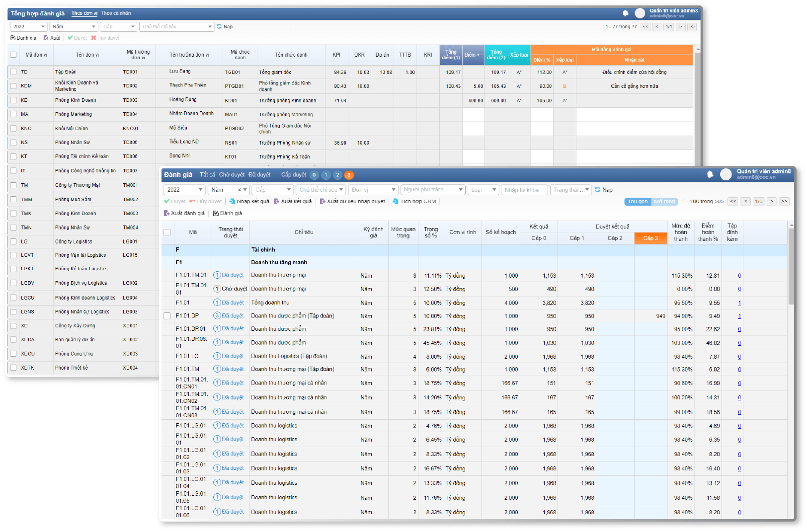Tick the select-all checkbox in the Đánh giá table header
This screenshot has width=807, height=532.
click(167, 232)
